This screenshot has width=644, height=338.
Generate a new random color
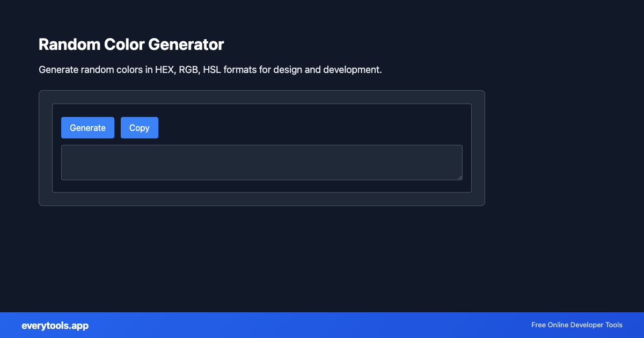coord(87,128)
